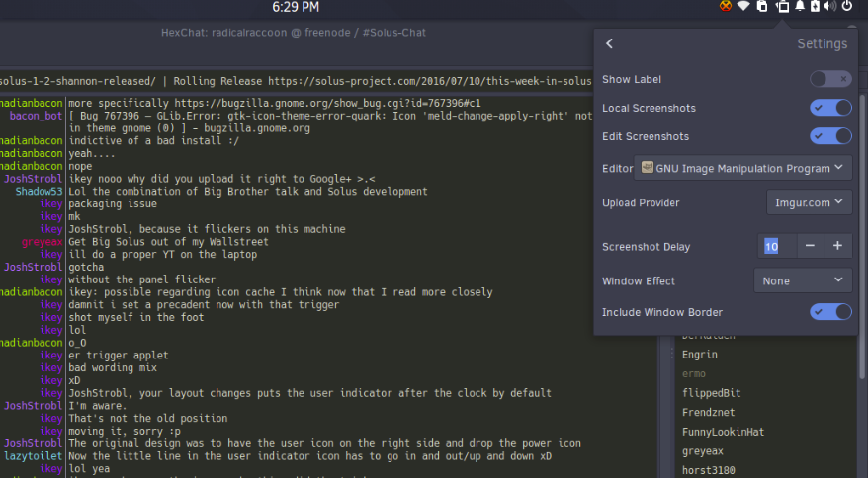Click the 'gotcha' message by JoshStrobl

[86, 267]
